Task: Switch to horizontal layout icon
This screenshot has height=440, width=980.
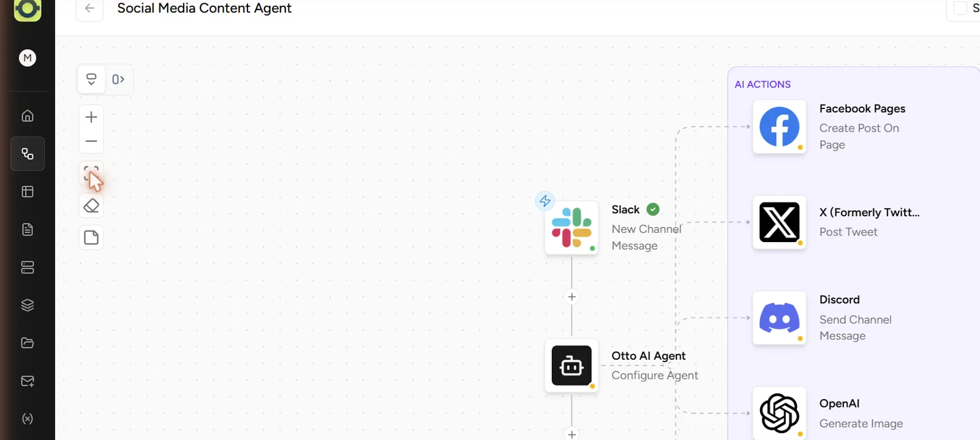Action: 118,79
